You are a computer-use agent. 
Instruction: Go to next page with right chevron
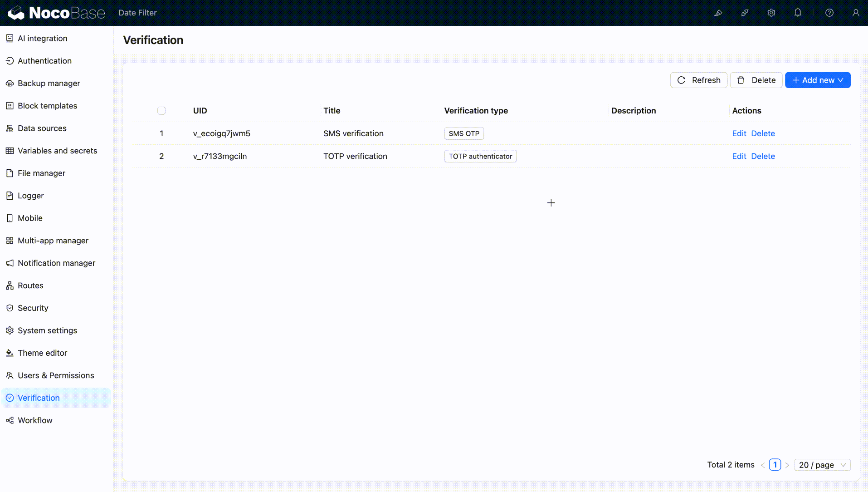click(788, 465)
